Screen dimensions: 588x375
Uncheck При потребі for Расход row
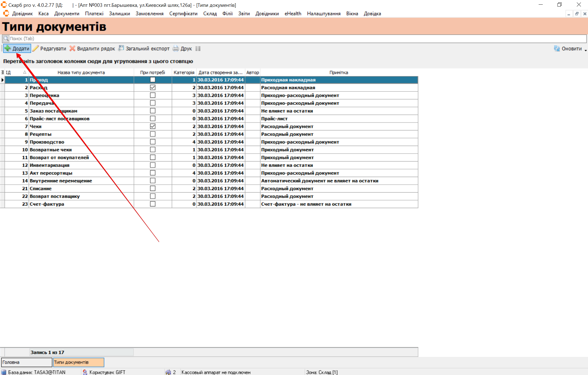click(x=153, y=87)
